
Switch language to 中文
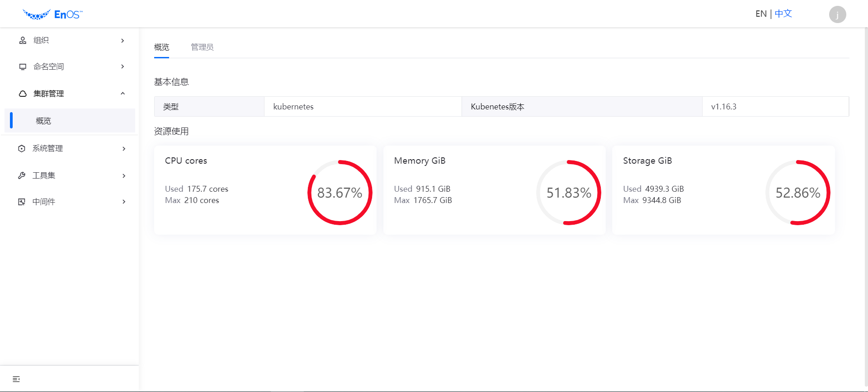coord(783,14)
